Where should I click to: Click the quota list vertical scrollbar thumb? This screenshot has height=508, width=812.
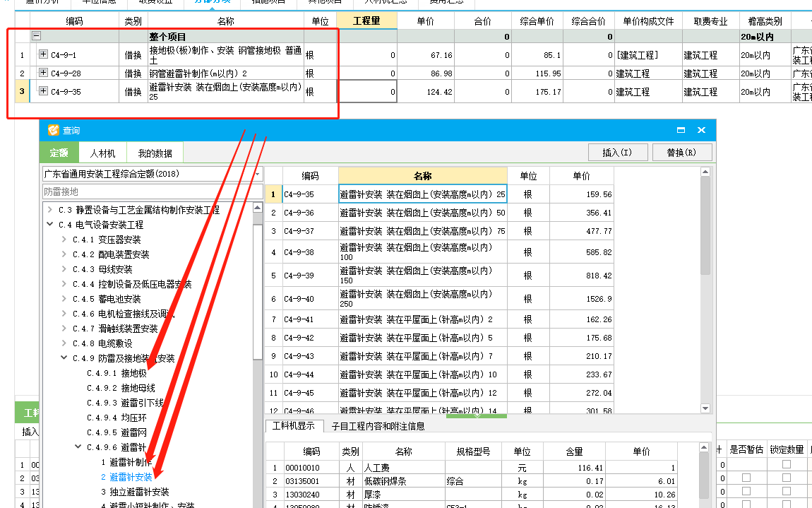click(x=705, y=225)
